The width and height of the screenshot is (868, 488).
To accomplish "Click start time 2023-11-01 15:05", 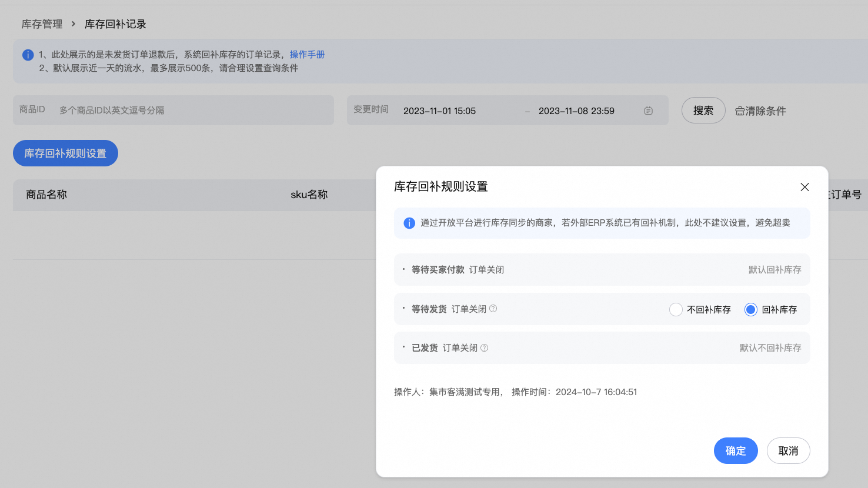I will [x=439, y=111].
